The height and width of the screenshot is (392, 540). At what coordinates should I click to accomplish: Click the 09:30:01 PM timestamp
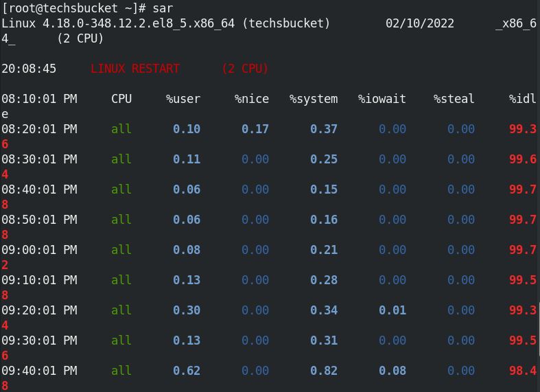(39, 341)
